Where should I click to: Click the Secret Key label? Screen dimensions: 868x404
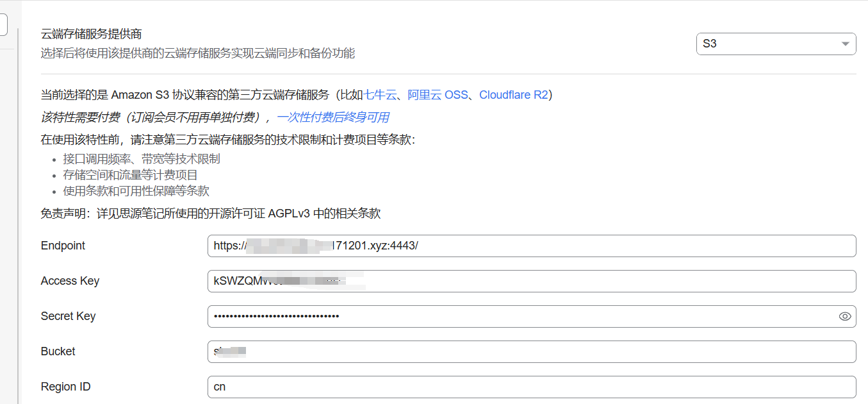[68, 316]
